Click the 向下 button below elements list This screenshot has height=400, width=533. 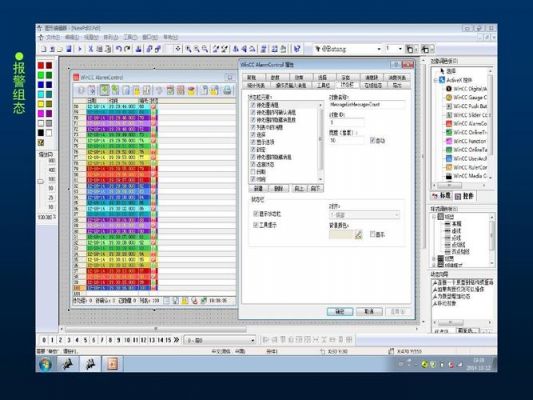(315, 189)
